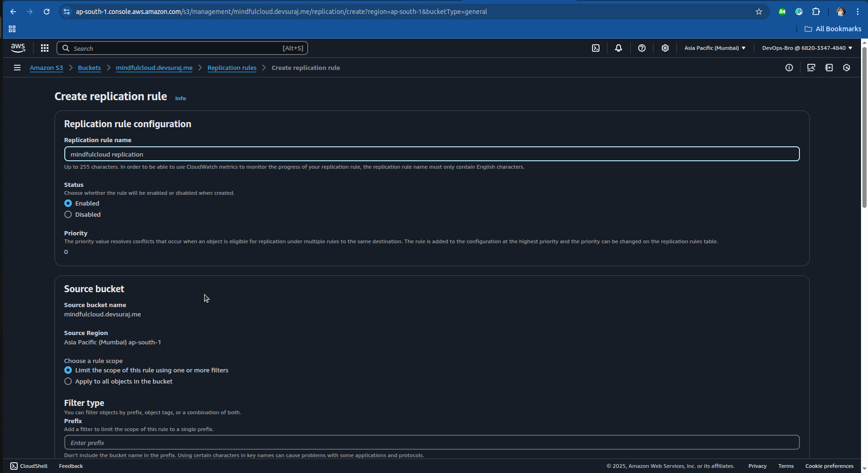The width and height of the screenshot is (868, 473).
Task: Open the green globe browser extension
Action: coord(799,12)
